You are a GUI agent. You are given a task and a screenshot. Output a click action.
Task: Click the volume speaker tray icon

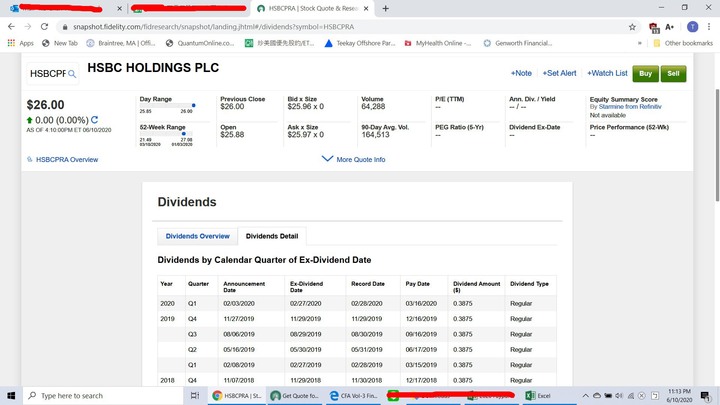click(619, 396)
